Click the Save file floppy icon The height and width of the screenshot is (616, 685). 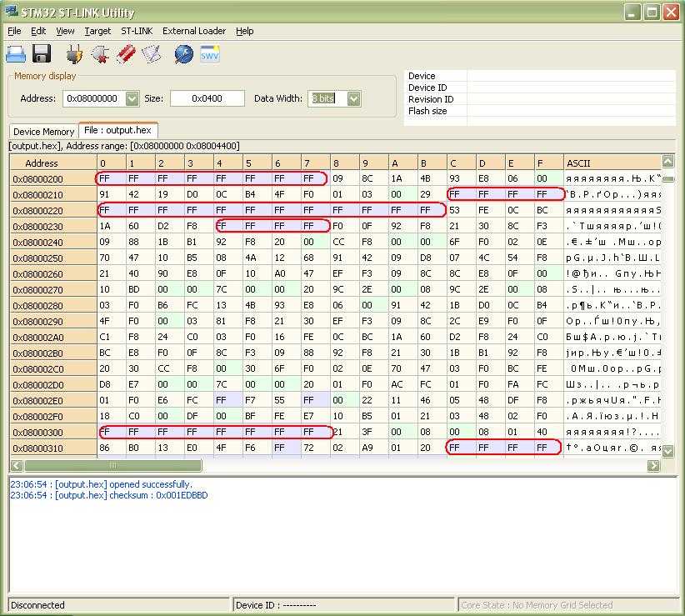click(x=42, y=55)
